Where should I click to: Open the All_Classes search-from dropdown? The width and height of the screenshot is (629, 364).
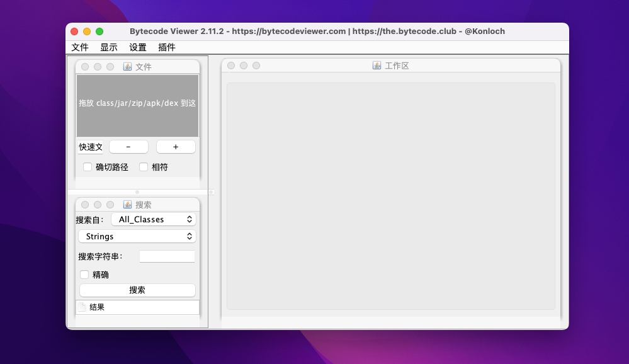point(154,220)
